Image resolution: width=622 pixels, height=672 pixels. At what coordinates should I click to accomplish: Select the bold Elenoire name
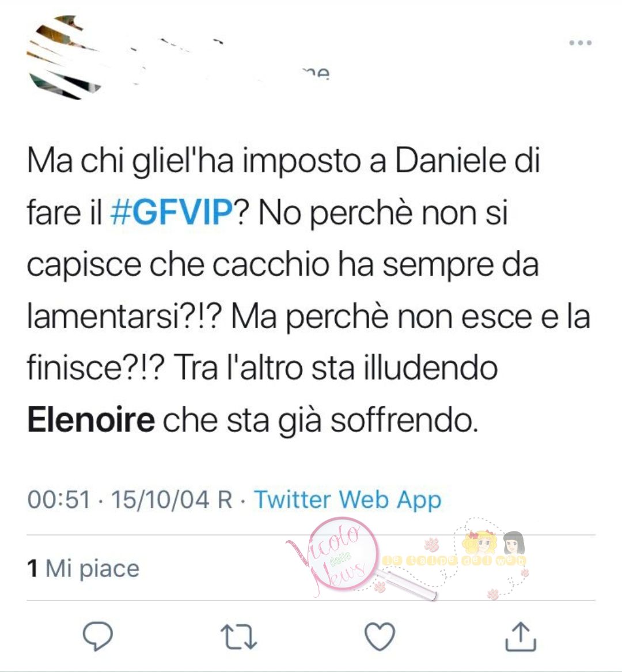coord(91,420)
